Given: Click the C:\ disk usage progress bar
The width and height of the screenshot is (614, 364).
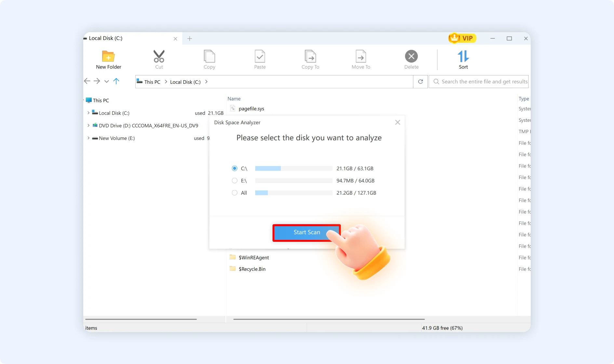Looking at the screenshot, I should 293,168.
